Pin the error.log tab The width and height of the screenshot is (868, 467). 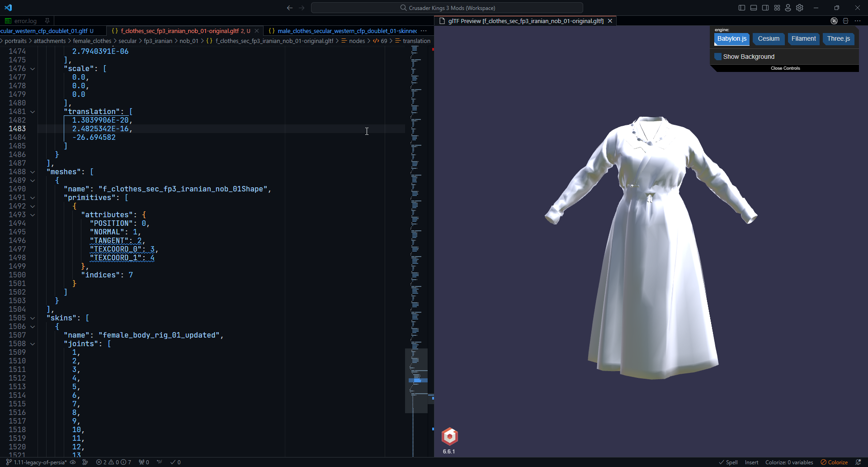tap(47, 21)
